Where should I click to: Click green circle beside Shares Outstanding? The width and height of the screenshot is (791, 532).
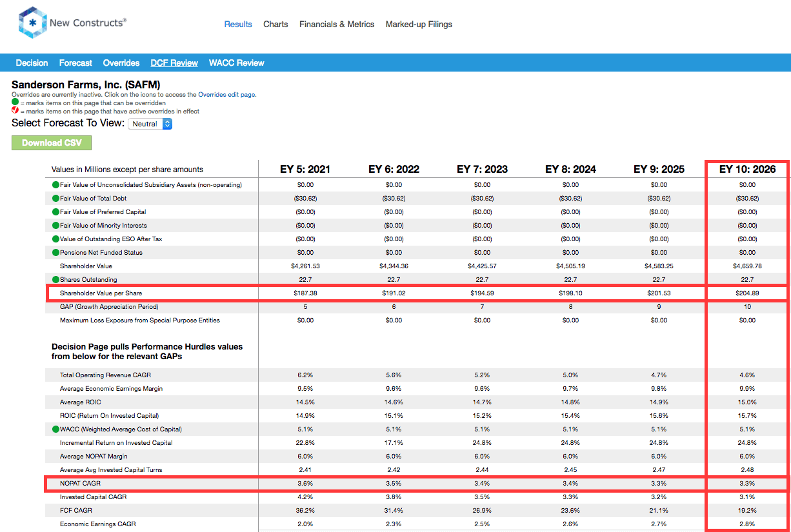pyautogui.click(x=55, y=280)
